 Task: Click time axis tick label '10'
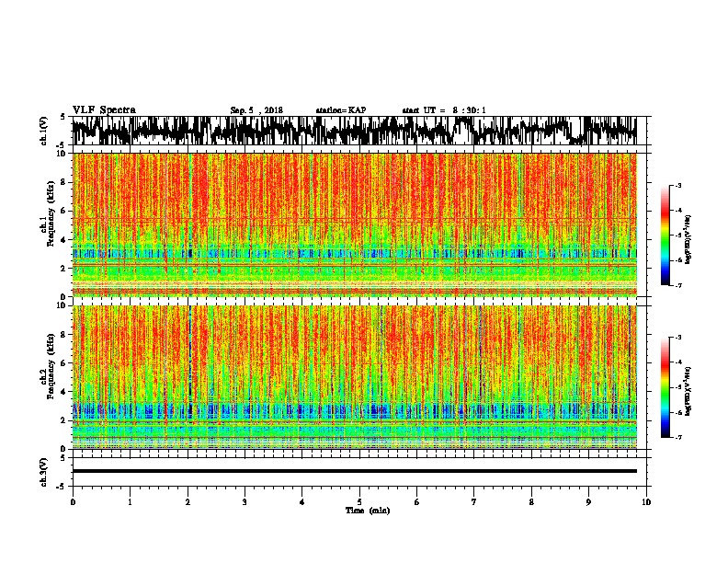coord(646,502)
